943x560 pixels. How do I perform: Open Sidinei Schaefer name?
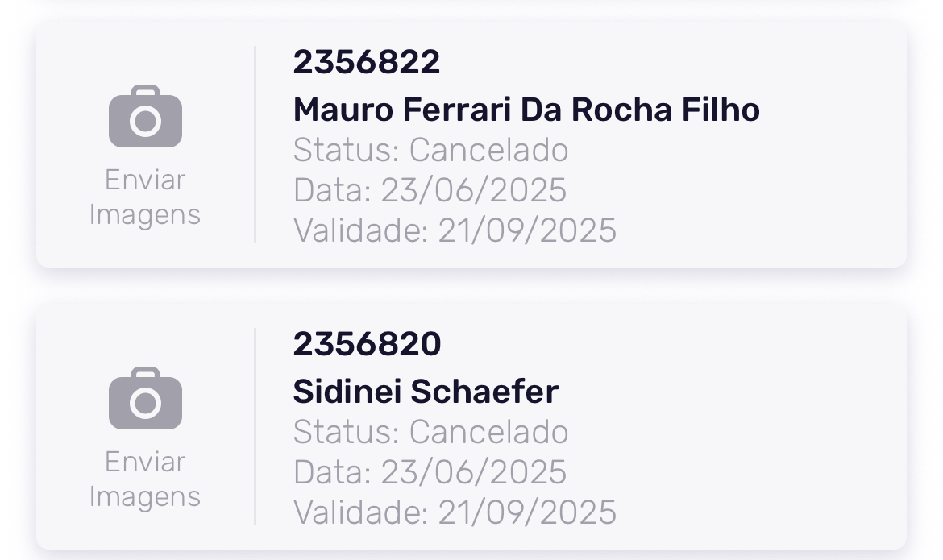click(x=426, y=392)
